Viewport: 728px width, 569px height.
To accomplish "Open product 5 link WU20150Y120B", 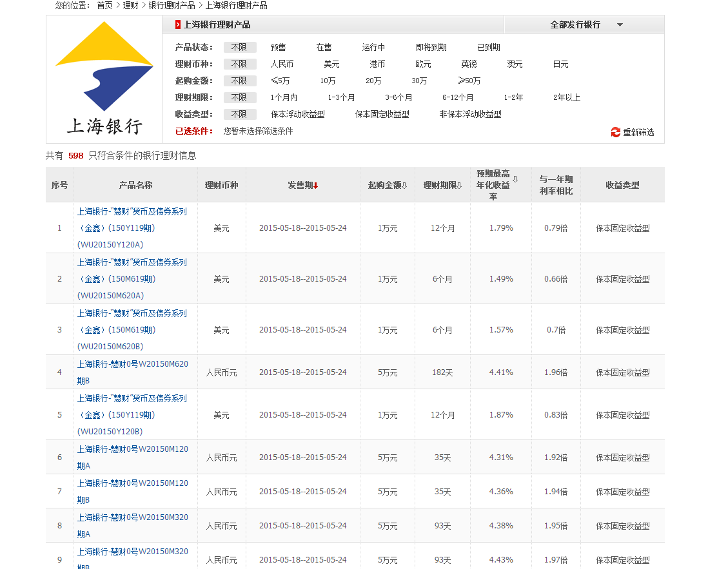I will tap(132, 415).
